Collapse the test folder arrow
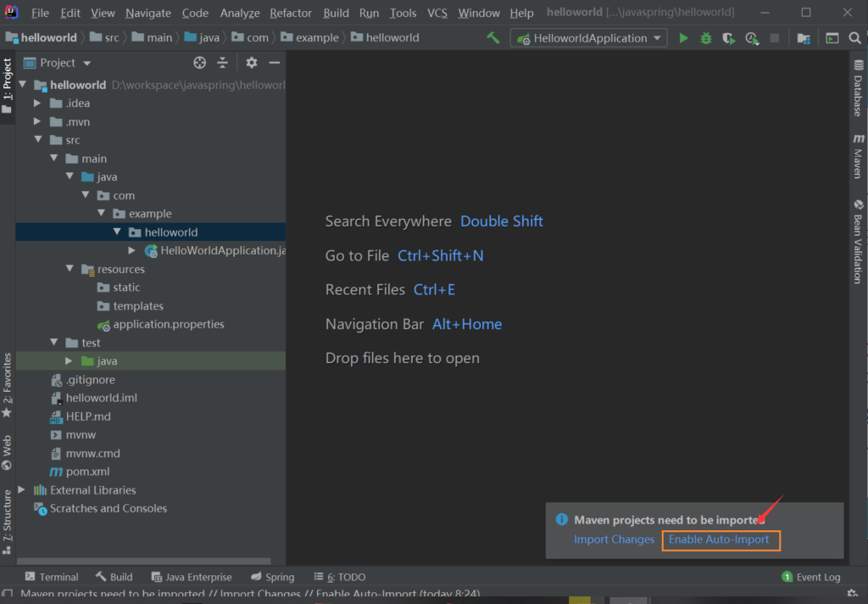This screenshot has width=868, height=604. click(x=54, y=342)
